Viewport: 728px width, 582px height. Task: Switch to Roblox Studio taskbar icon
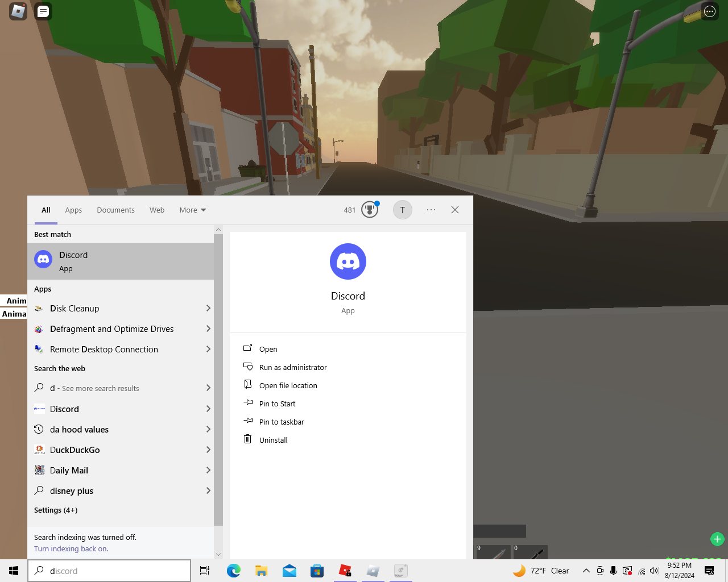pyautogui.click(x=373, y=571)
